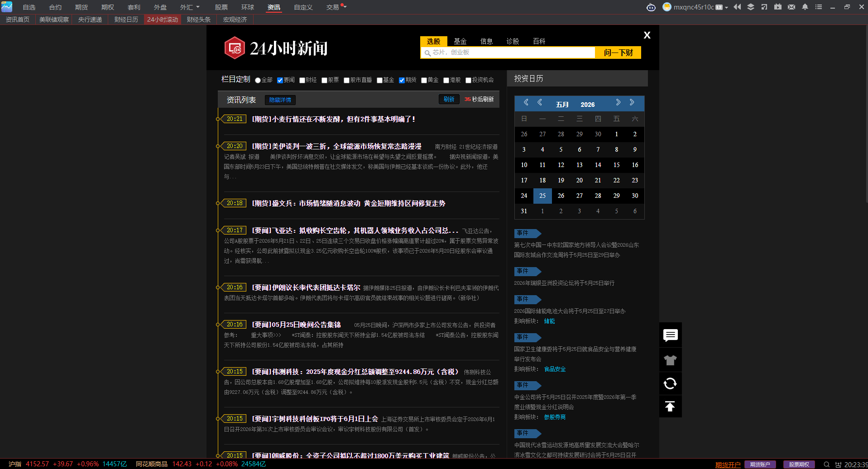Open the 期货 top menu
Image resolution: width=868 pixels, height=469 pixels.
click(x=82, y=7)
